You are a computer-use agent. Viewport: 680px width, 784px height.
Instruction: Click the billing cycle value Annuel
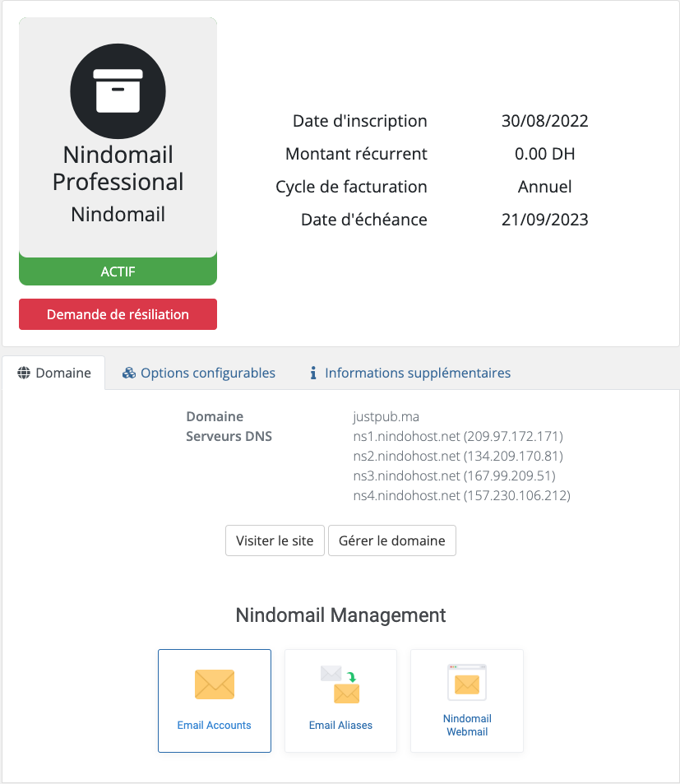pos(545,187)
